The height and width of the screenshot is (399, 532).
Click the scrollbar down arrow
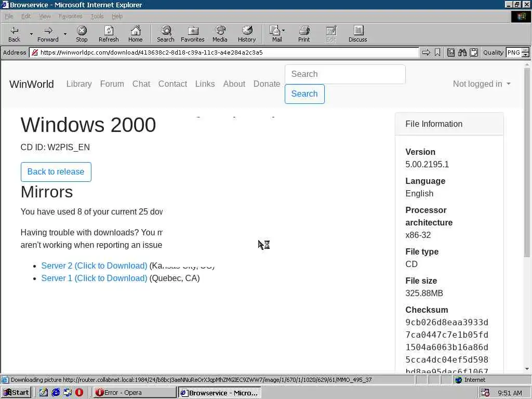527,369
